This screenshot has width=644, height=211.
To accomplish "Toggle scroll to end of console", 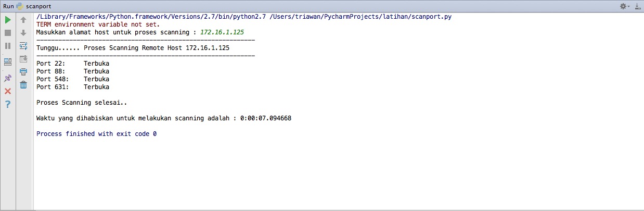I will tap(23, 59).
